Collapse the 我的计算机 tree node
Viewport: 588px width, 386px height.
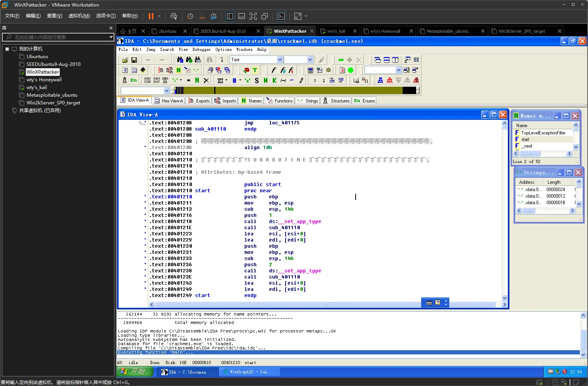tap(7, 49)
